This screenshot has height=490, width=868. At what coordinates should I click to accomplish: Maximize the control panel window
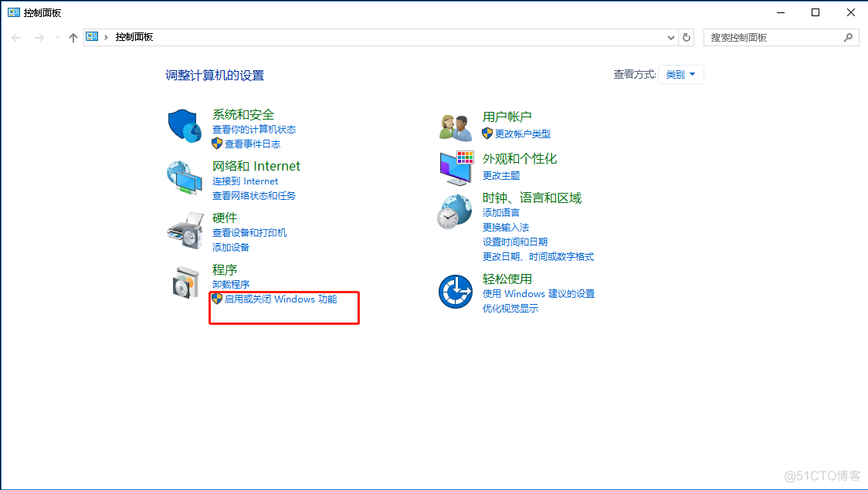coord(815,12)
